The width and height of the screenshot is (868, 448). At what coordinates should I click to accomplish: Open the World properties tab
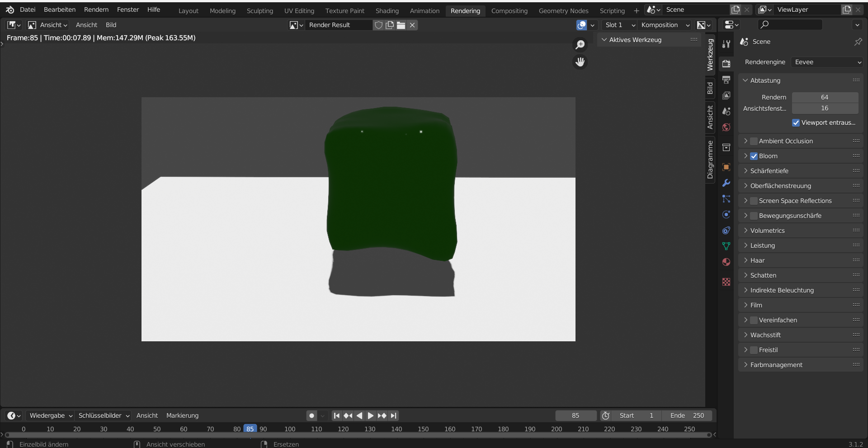(726, 127)
